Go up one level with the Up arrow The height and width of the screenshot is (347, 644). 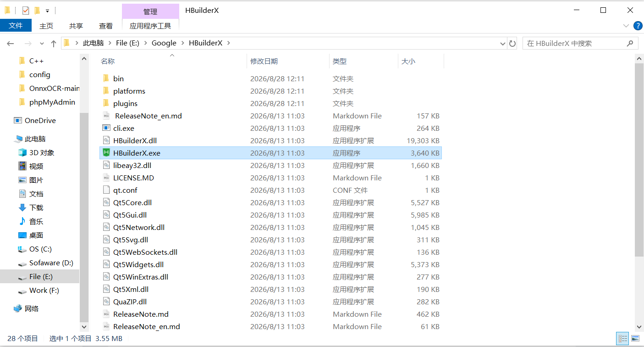point(54,43)
